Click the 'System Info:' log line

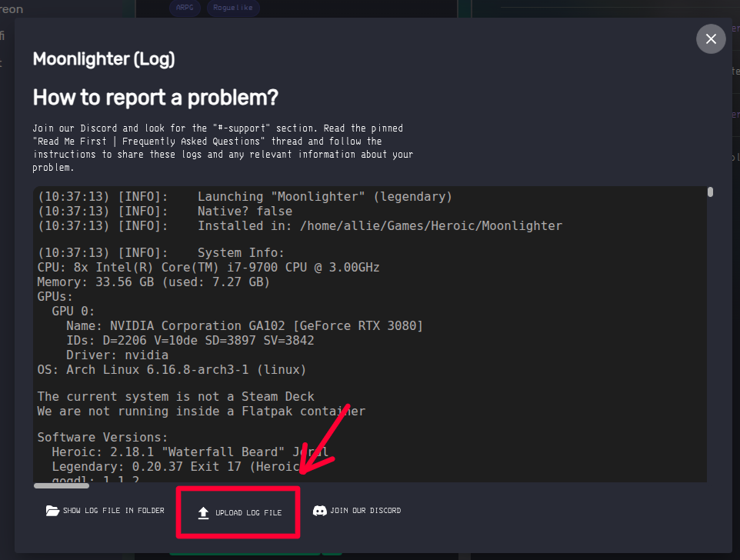click(161, 253)
